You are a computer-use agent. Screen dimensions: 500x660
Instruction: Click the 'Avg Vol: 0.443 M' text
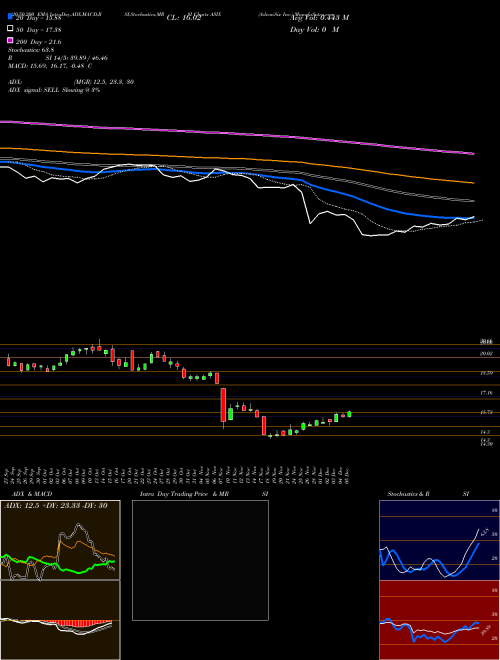pos(319,18)
